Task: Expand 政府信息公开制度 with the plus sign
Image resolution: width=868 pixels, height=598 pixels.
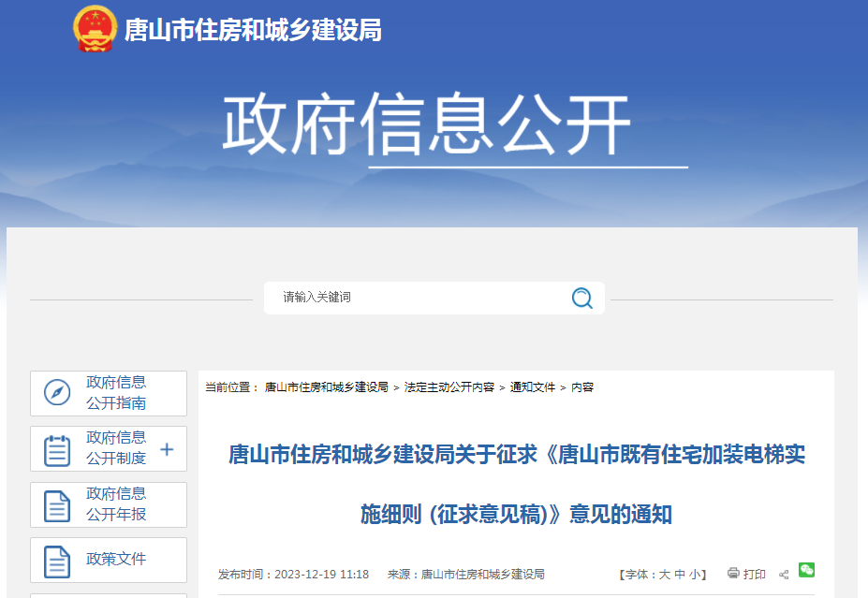Action: pos(167,449)
